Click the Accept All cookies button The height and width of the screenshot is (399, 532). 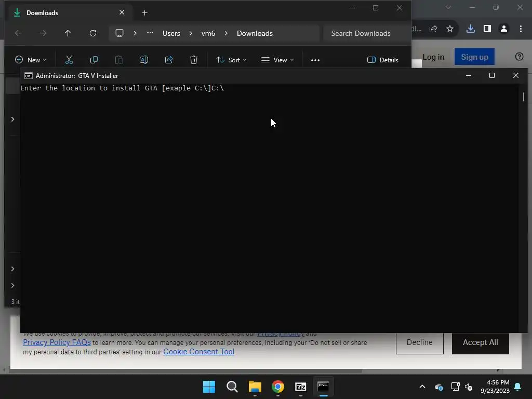click(x=481, y=343)
